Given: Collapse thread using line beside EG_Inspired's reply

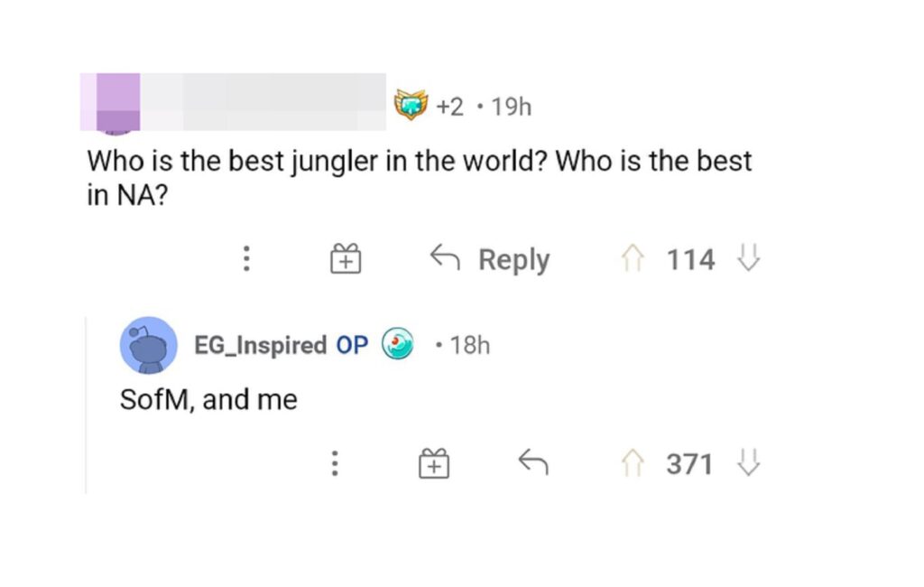Looking at the screenshot, I should pyautogui.click(x=87, y=406).
